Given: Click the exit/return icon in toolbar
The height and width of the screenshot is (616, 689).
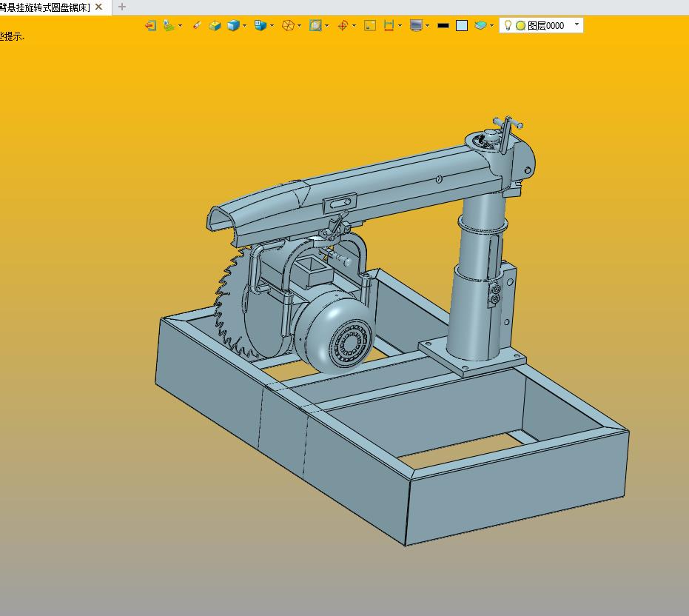Looking at the screenshot, I should (151, 25).
